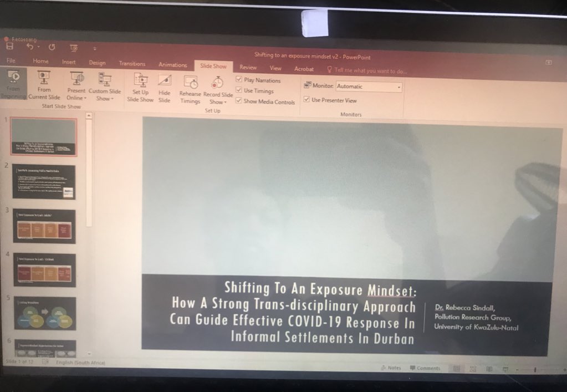Viewport: 567px width, 392px height.
Task: Click English (South Africa) language indicator
Action: click(80, 363)
